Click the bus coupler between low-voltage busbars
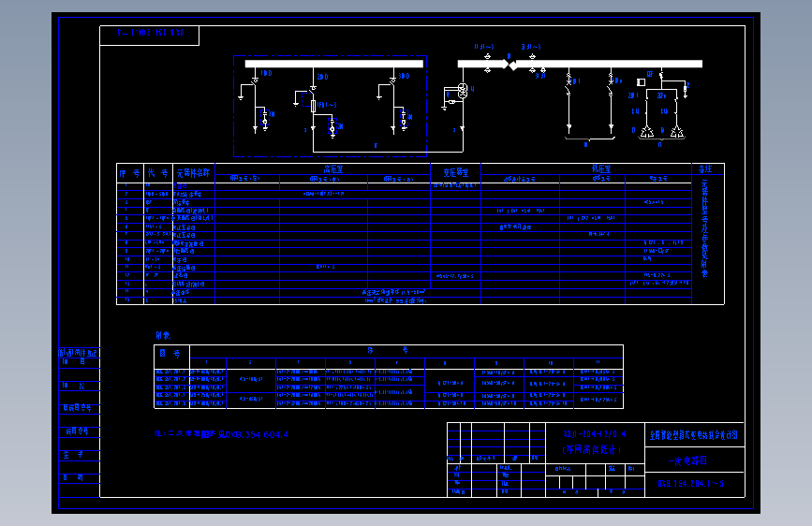This screenshot has height=526, width=812. 509,65
